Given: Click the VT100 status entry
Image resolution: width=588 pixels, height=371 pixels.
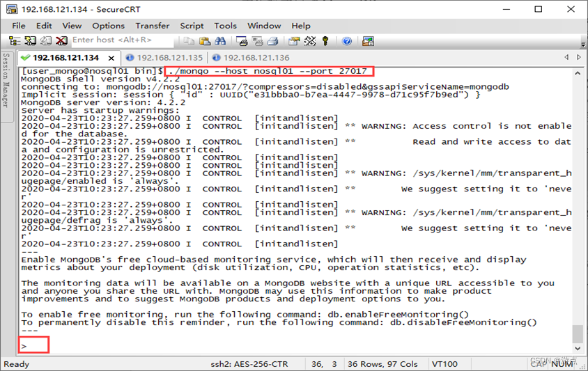Looking at the screenshot, I should pyautogui.click(x=444, y=364).
